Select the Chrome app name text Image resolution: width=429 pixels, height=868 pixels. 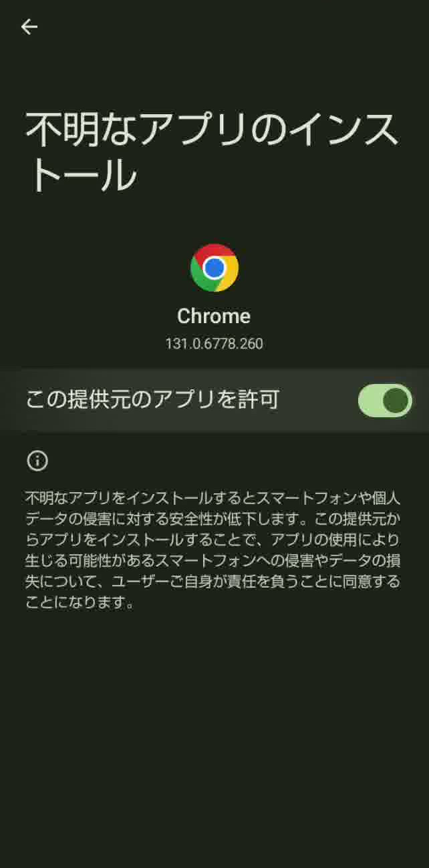coord(214,316)
